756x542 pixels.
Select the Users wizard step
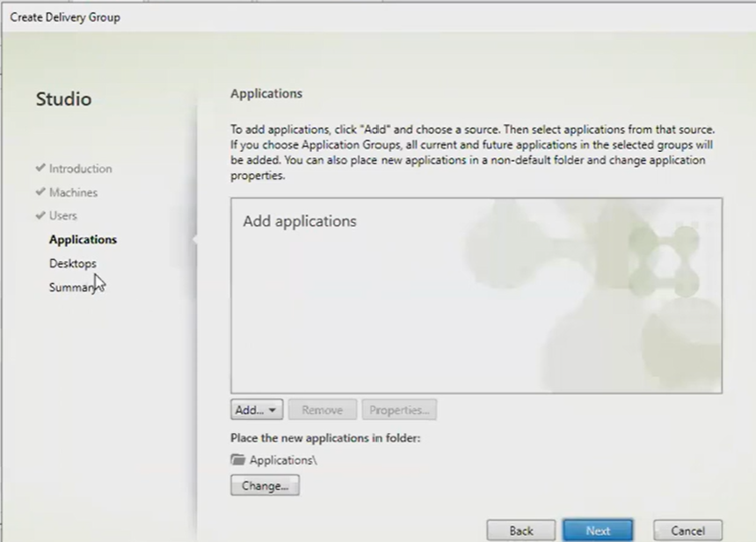[62, 216]
